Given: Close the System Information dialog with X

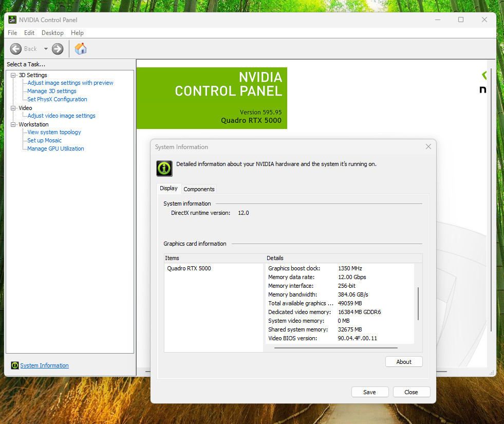Looking at the screenshot, I should pos(428,146).
